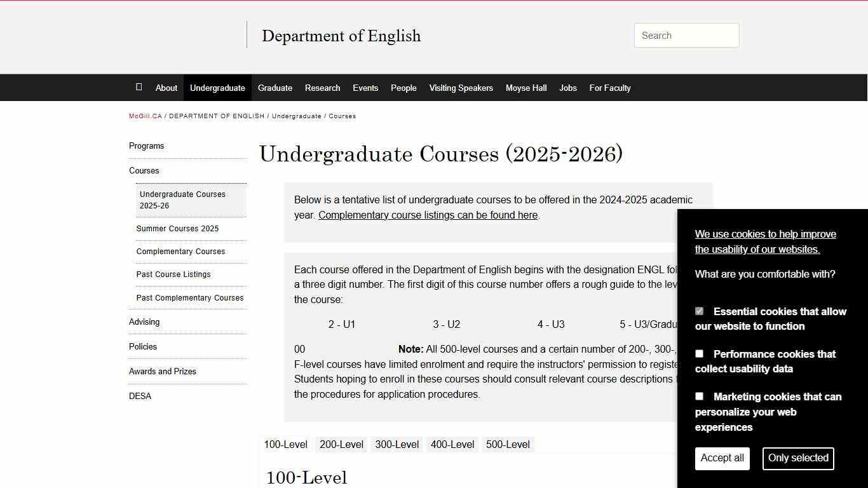Image resolution: width=868 pixels, height=488 pixels.
Task: Open the cookies usability information link
Action: click(765, 241)
